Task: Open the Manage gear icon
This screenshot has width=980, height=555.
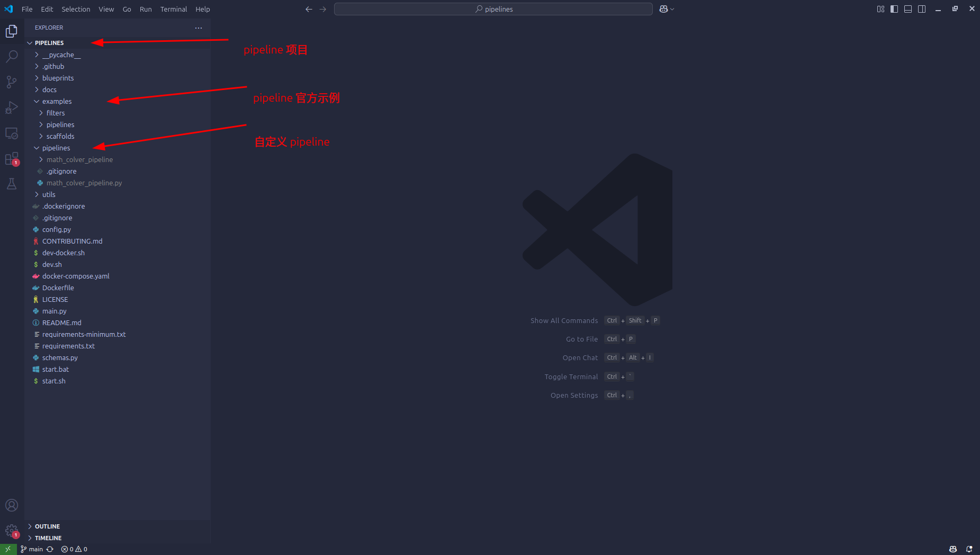Action: coord(12,531)
